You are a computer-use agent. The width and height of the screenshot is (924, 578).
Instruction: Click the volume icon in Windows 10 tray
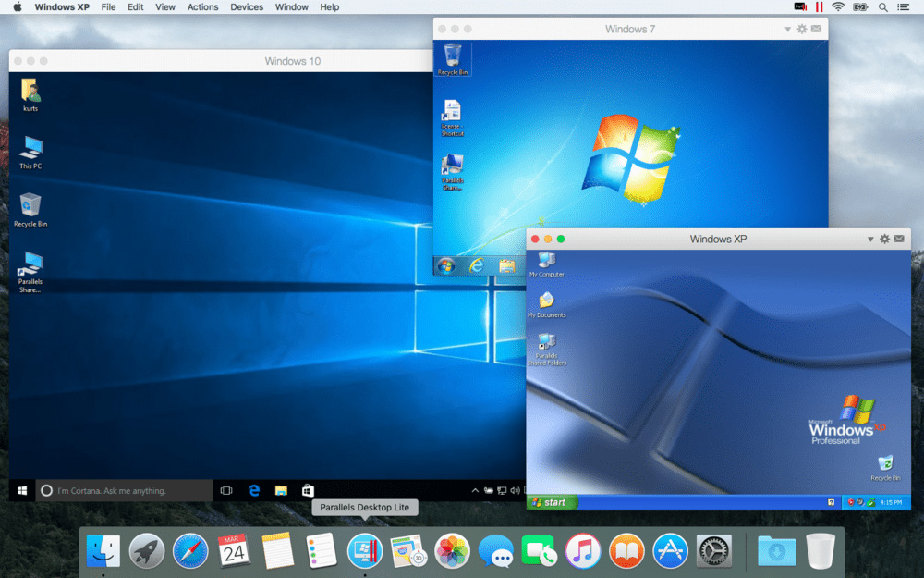[x=515, y=491]
